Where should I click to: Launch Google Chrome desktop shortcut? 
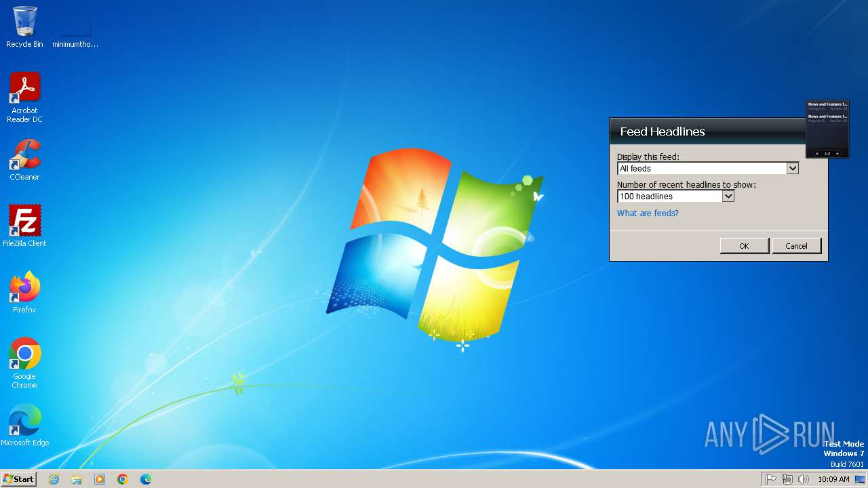[24, 363]
